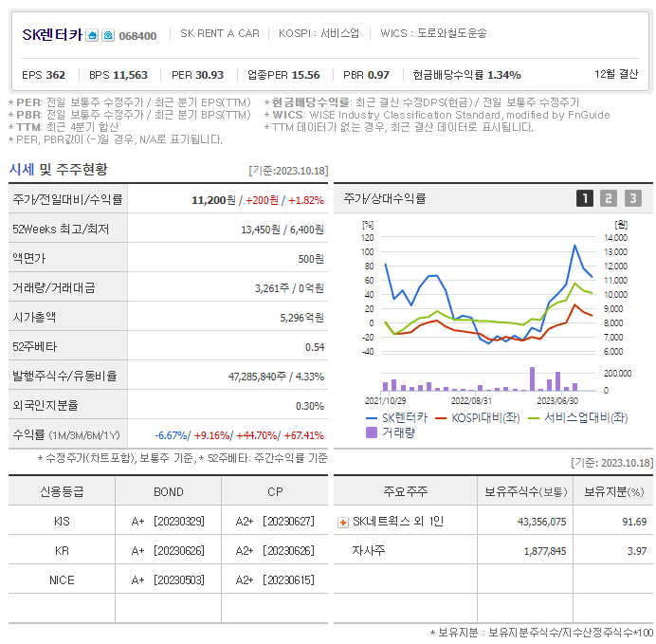656x644 pixels.
Task: Expand the SK네트웍스 외 1인 shareholder plus icon
Action: click(x=343, y=523)
